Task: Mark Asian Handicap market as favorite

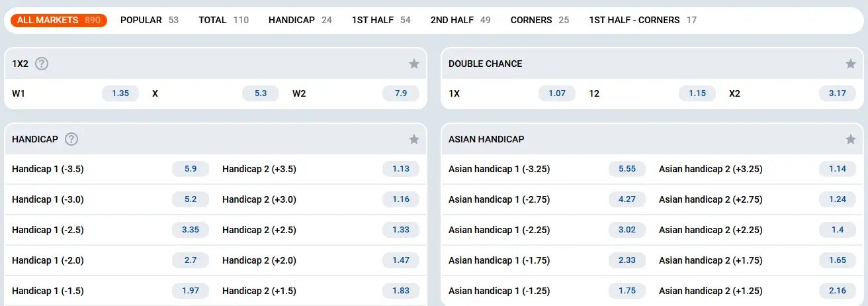Action: click(851, 139)
